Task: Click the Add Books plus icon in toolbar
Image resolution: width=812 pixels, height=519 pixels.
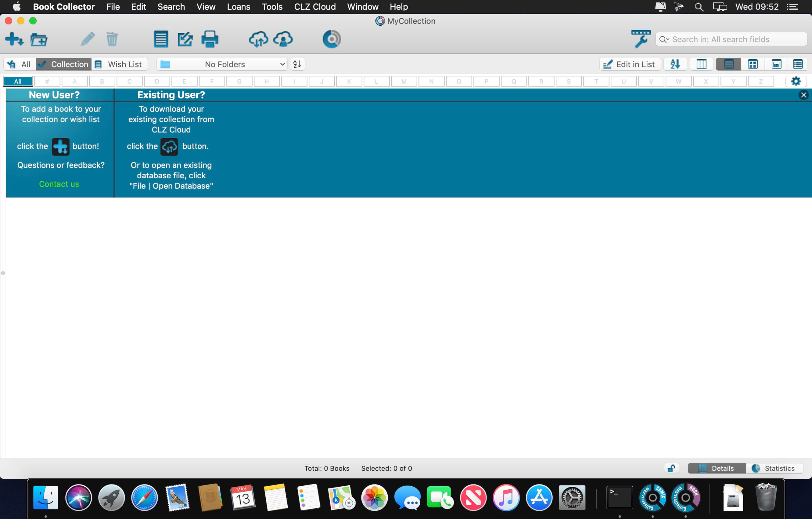Action: point(14,39)
